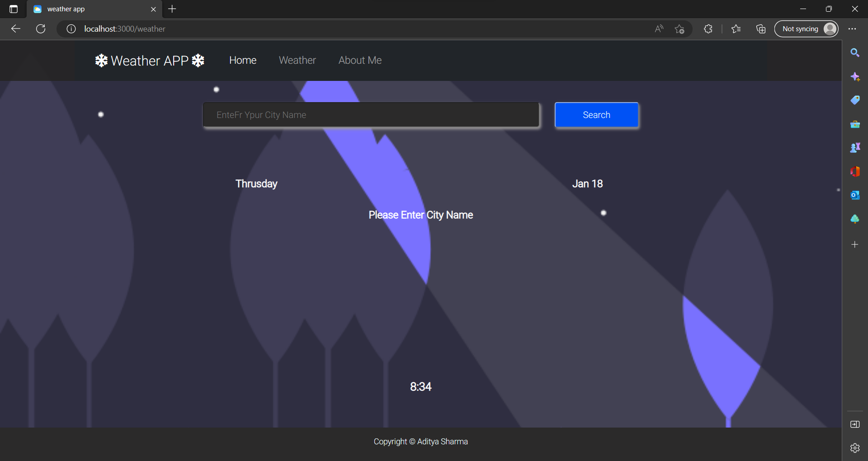Open the Tools briefcase icon in sidebar

click(854, 124)
